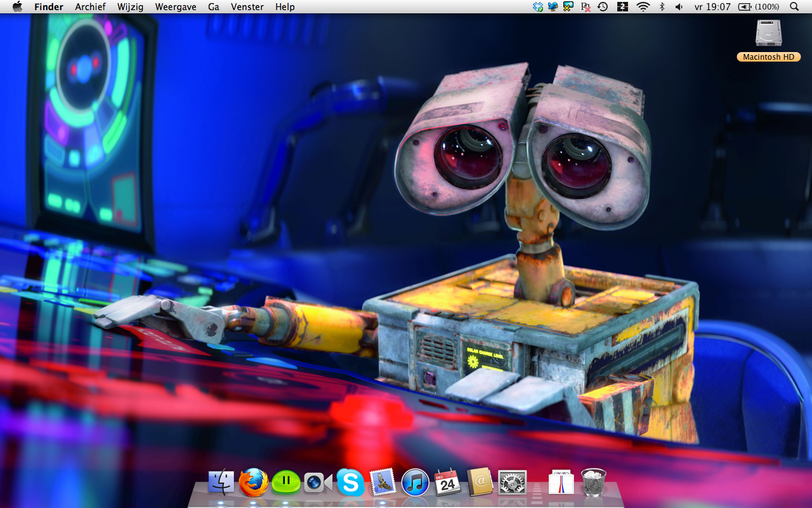
Task: Open the Help menu
Action: click(285, 7)
